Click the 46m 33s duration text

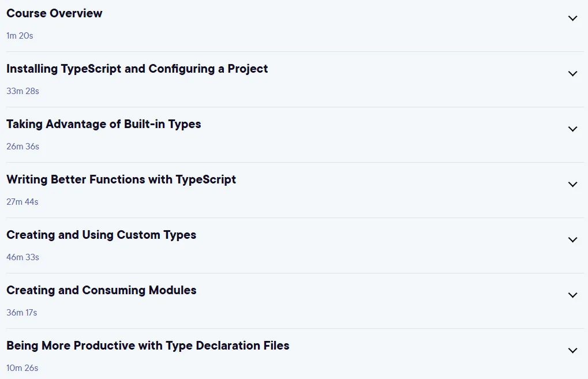pos(23,257)
